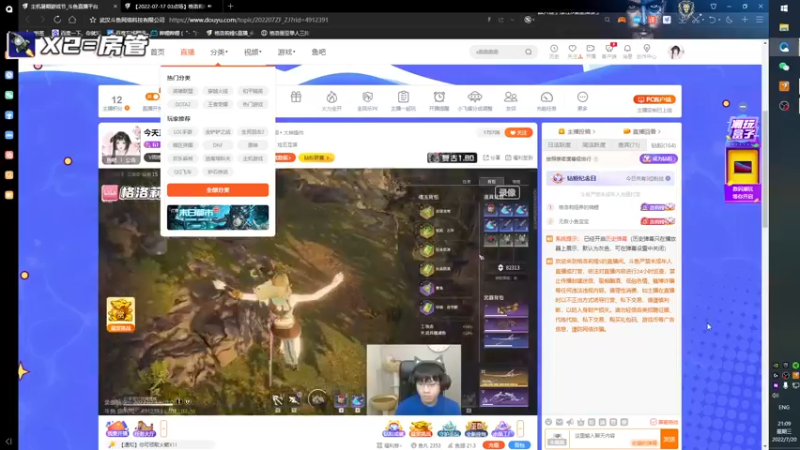Open the creator center location-pin icon
The width and height of the screenshot is (800, 450).
pyautogui.click(x=646, y=49)
